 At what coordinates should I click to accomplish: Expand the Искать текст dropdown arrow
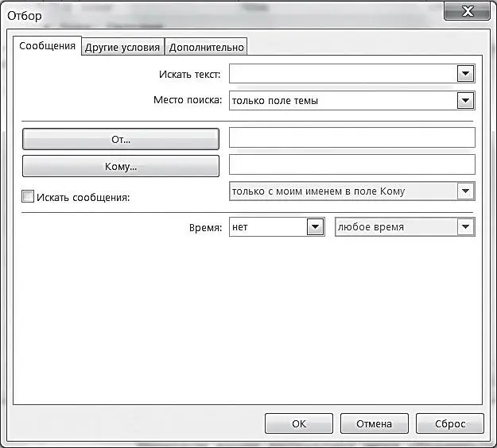tap(465, 74)
